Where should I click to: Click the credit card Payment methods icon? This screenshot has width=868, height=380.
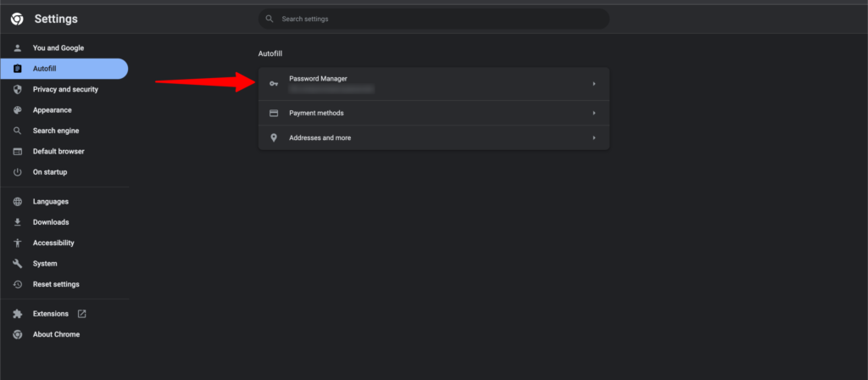[273, 113]
